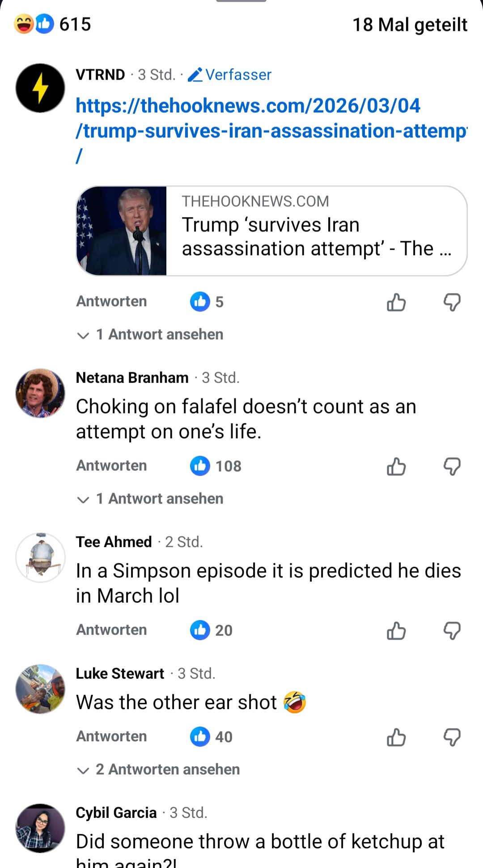Open Cybil Garcia's profile name
The height and width of the screenshot is (868, 483).
116,812
